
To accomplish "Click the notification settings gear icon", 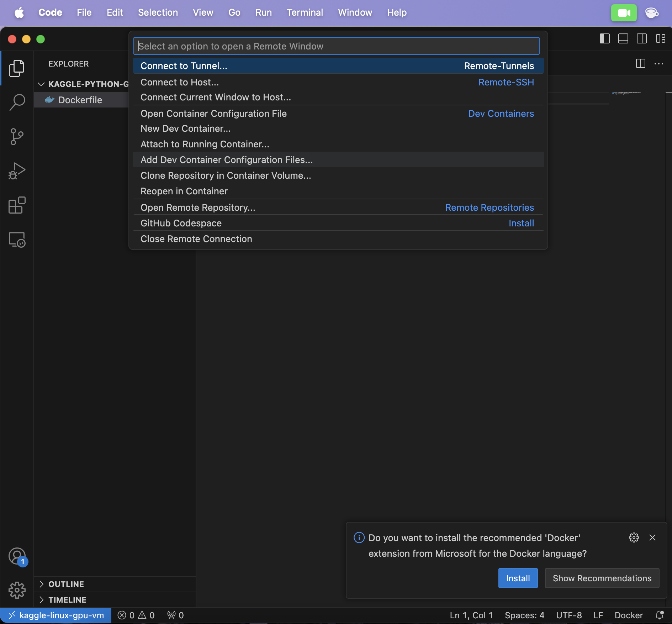I will [x=634, y=538].
